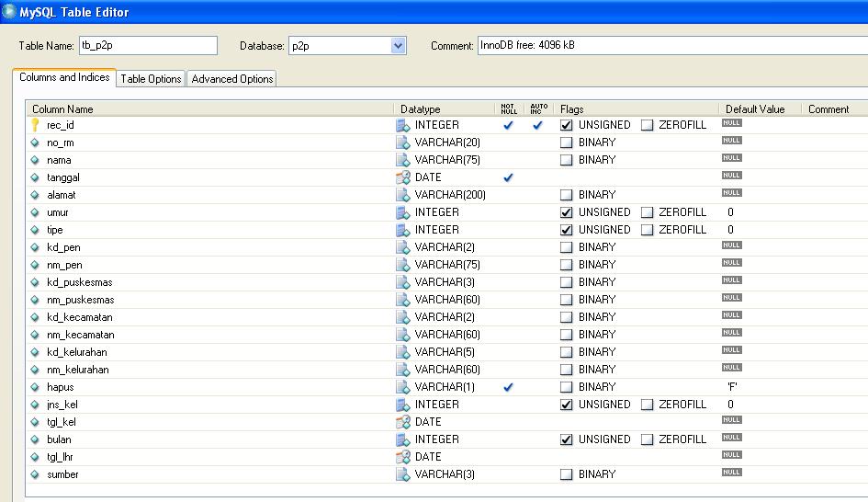Click the diamond column icon beside kd_pen

(35, 247)
